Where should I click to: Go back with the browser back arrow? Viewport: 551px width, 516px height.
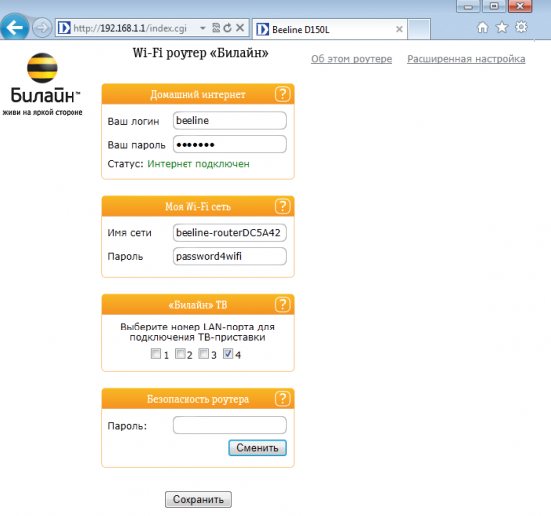tap(14, 27)
